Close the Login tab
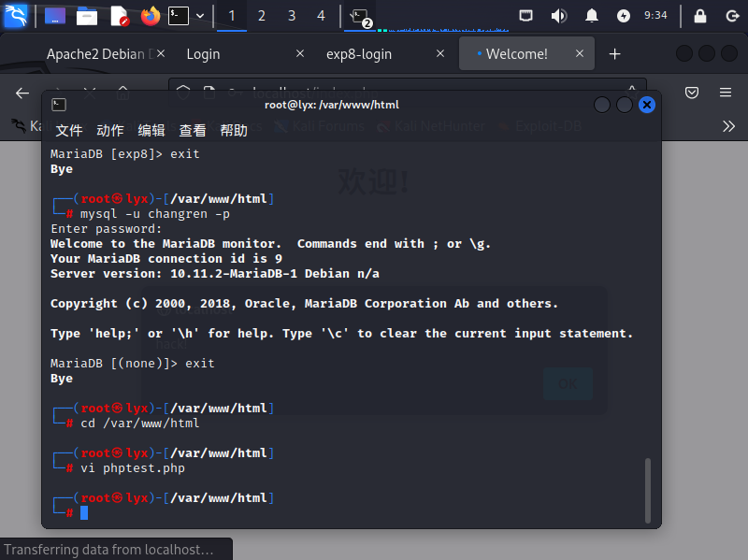Image resolution: width=748 pixels, height=560 pixels. click(300, 53)
